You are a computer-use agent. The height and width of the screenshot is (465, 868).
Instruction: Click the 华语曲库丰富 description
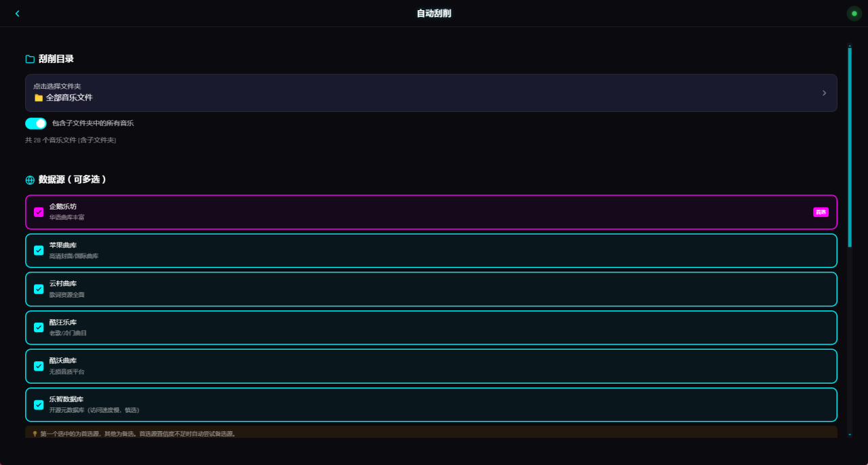click(67, 218)
